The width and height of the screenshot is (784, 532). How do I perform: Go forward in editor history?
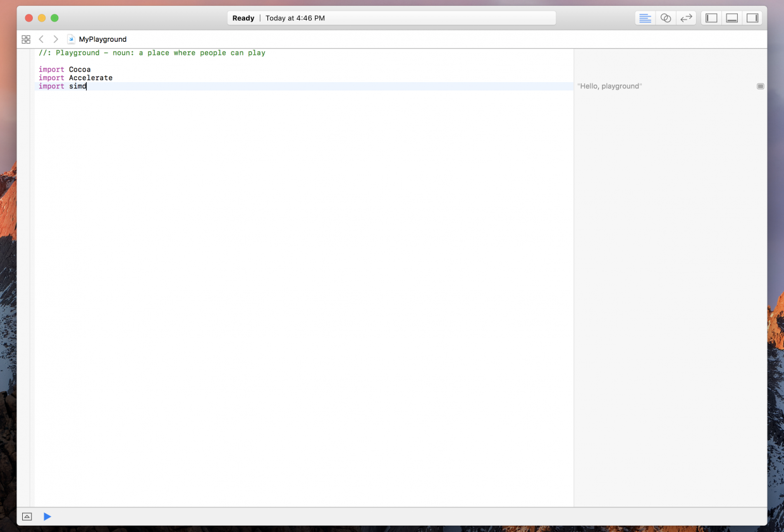[x=56, y=39]
